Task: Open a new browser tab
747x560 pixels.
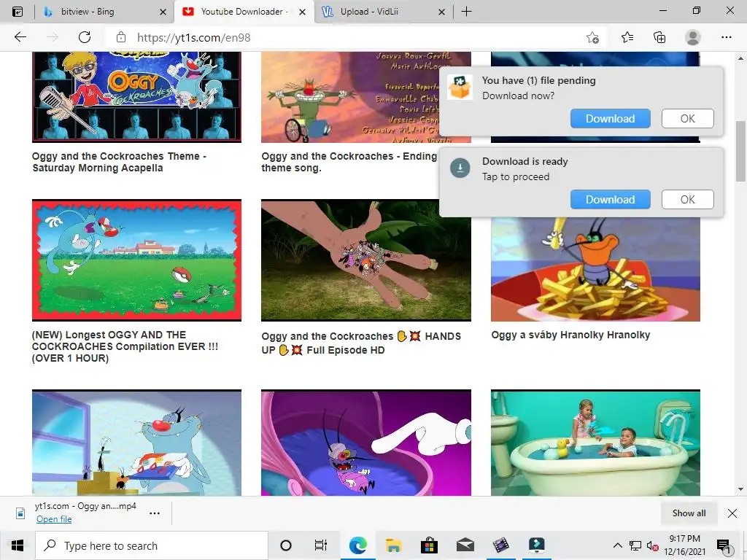Action: (466, 12)
